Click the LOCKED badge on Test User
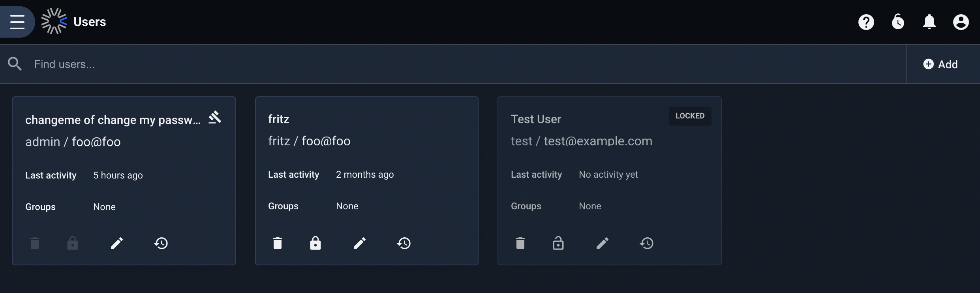980x293 pixels. (690, 116)
